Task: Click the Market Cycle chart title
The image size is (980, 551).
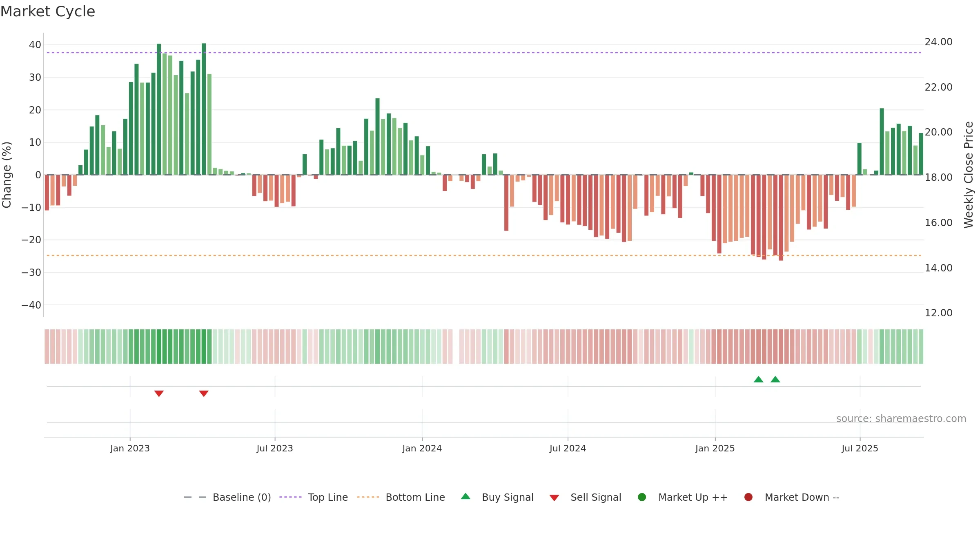Action: coord(48,11)
